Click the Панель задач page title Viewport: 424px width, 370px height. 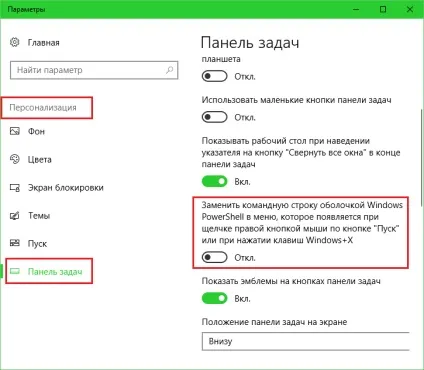pyautogui.click(x=250, y=43)
